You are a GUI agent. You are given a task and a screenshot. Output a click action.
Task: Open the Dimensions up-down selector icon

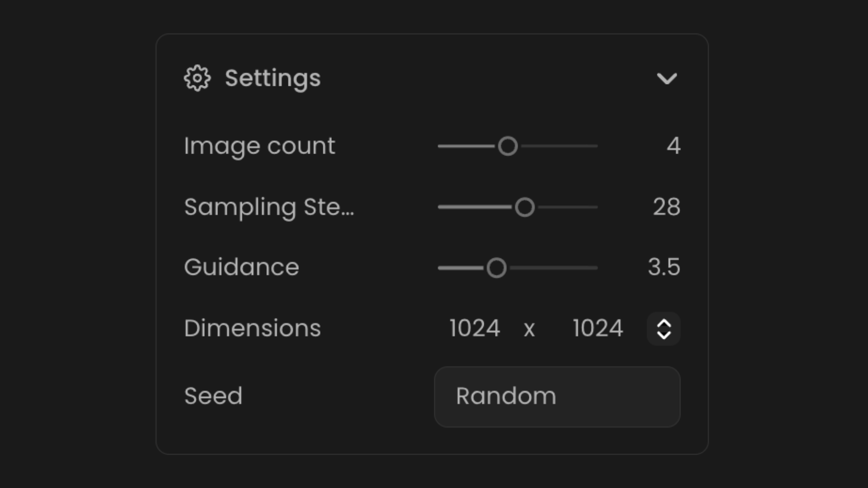[663, 329]
